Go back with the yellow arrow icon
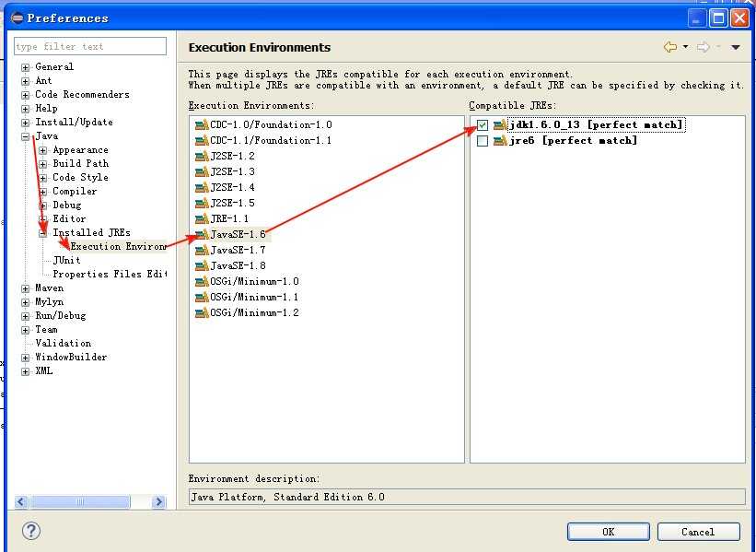 click(670, 47)
